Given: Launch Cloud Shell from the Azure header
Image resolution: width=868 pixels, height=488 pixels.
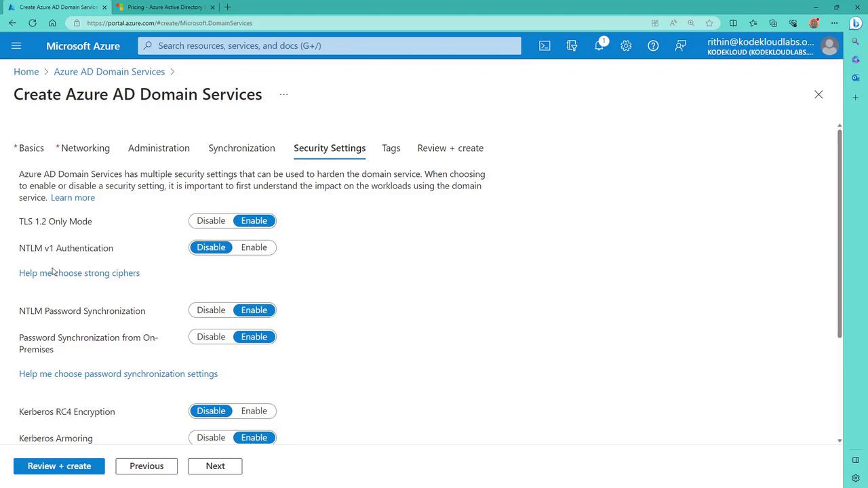Looking at the screenshot, I should point(545,45).
